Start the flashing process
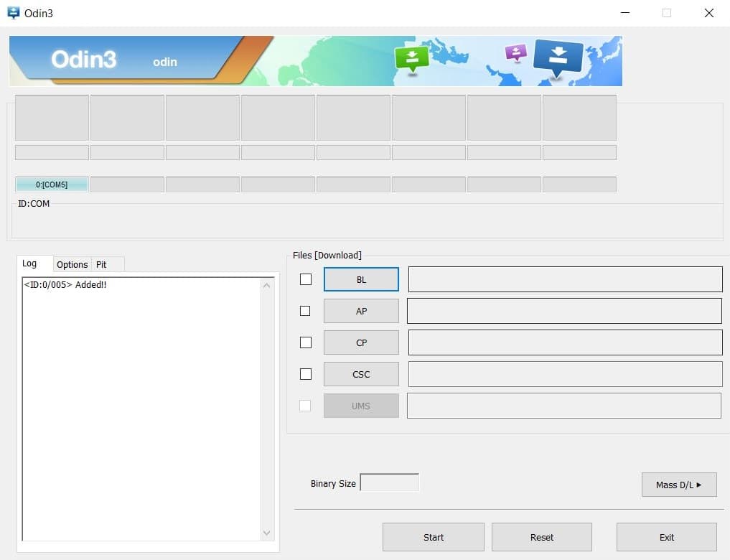Screen dimensions: 730x560 point(434,537)
